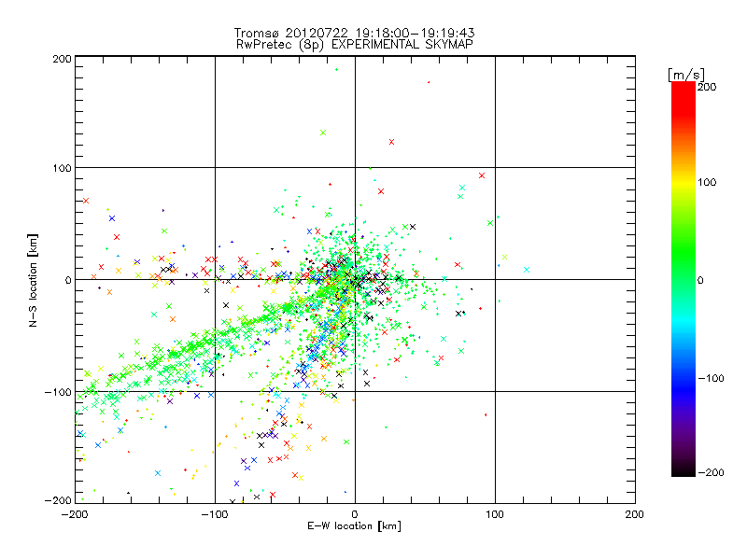Click the "200" tick label on the N-S axis
The height and width of the screenshot is (560, 747).
click(x=62, y=59)
